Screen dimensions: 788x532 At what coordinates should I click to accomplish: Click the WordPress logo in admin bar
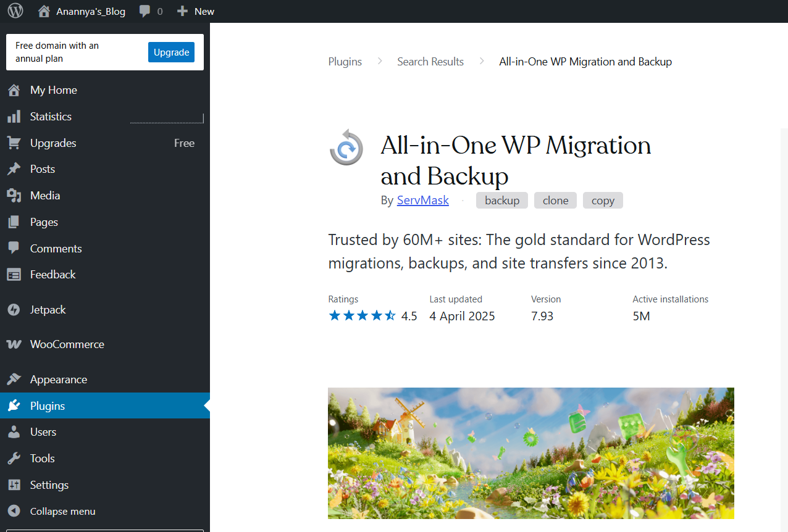click(15, 11)
